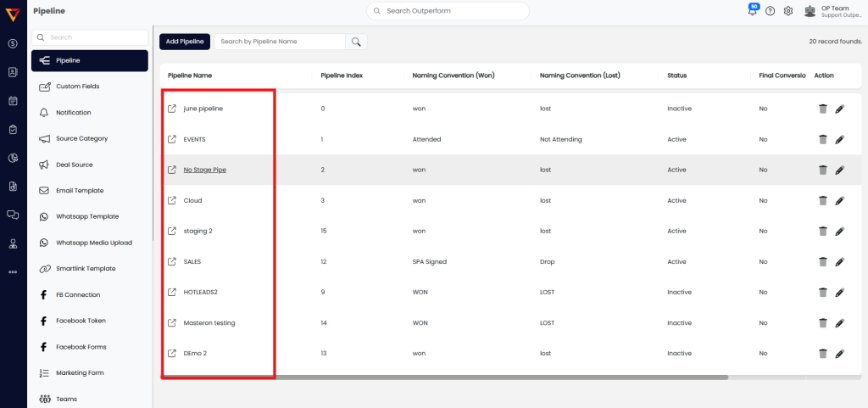Open the june pipeline external link icon
The width and height of the screenshot is (868, 408).
point(172,109)
